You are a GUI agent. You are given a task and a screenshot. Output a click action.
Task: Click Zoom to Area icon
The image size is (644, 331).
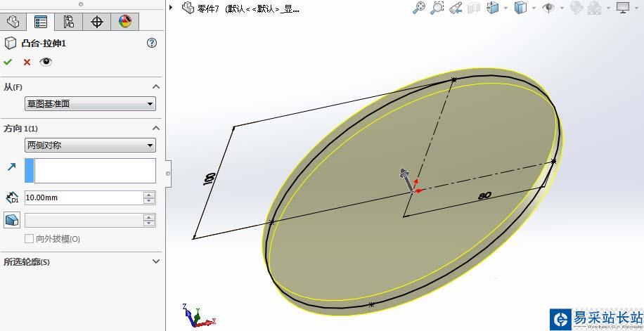point(437,8)
